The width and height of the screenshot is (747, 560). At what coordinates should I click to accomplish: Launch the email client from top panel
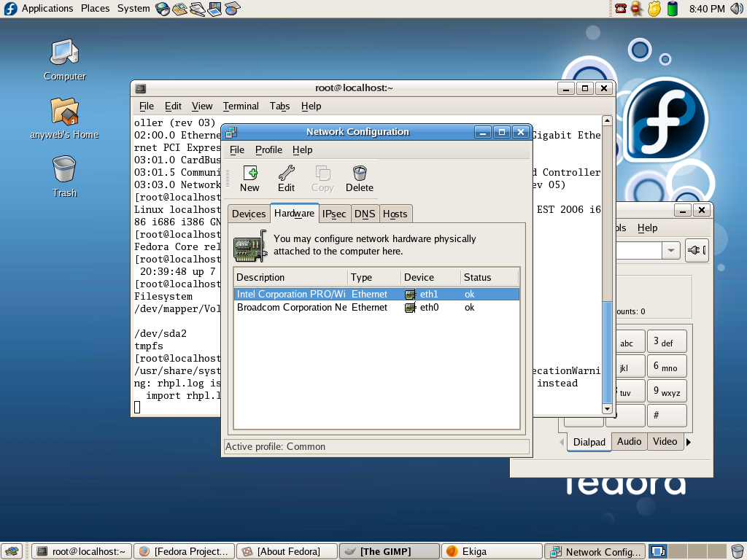click(179, 9)
